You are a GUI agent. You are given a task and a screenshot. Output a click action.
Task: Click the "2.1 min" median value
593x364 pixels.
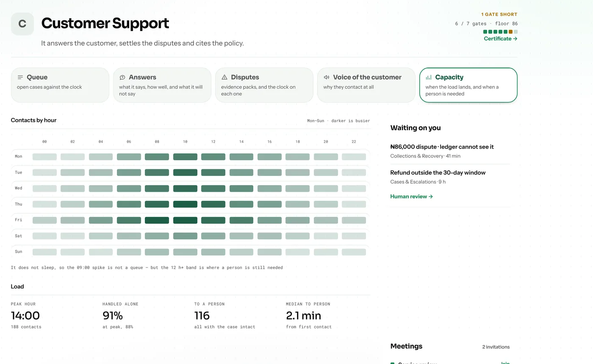[x=304, y=316]
